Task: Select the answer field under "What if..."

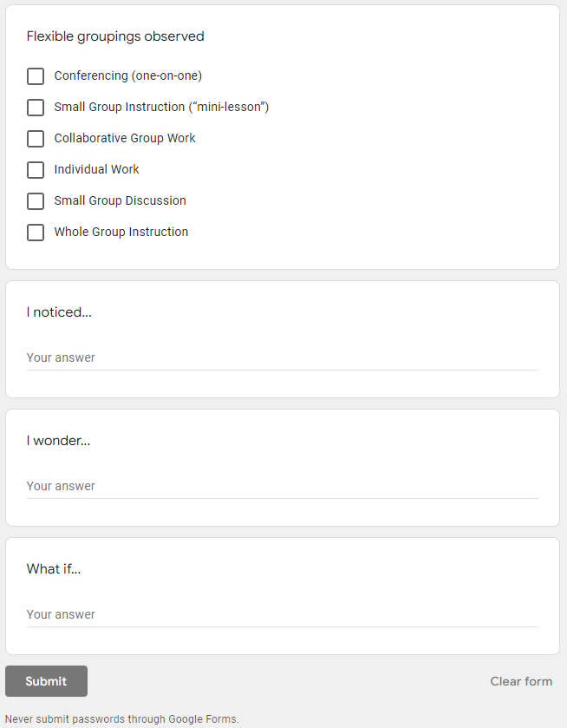Action: [x=282, y=614]
